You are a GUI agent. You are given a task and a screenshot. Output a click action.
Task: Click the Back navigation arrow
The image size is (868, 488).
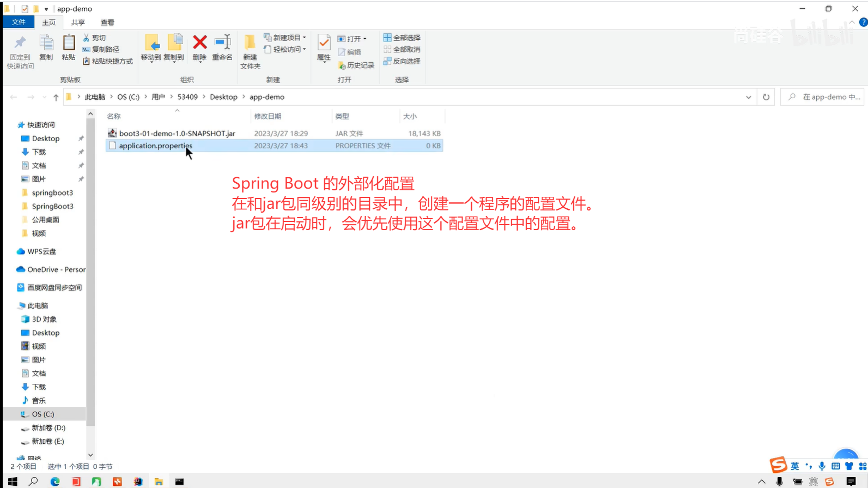coord(14,97)
